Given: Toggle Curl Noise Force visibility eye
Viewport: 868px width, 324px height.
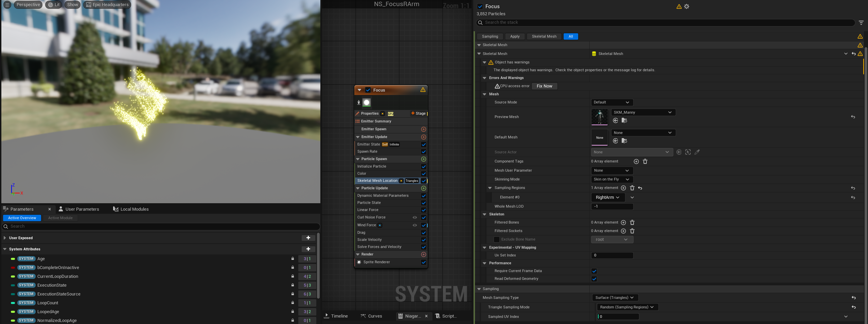Looking at the screenshot, I should click(x=414, y=217).
